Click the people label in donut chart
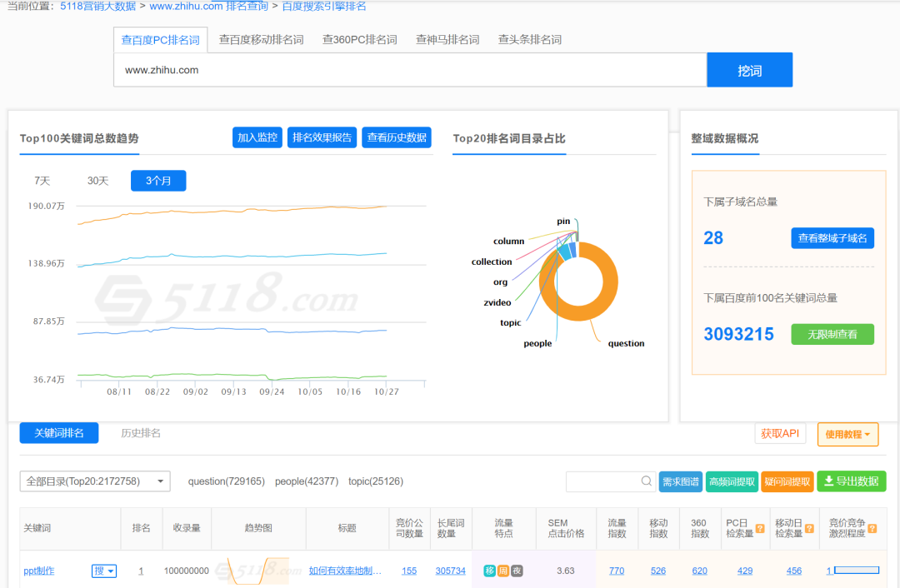900x588 pixels. [x=537, y=344]
